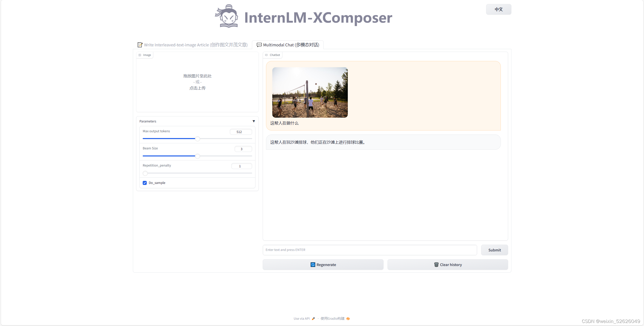Screen dimensions: 644x326
Task: Click the Beam Size value field
Action: tap(243, 149)
